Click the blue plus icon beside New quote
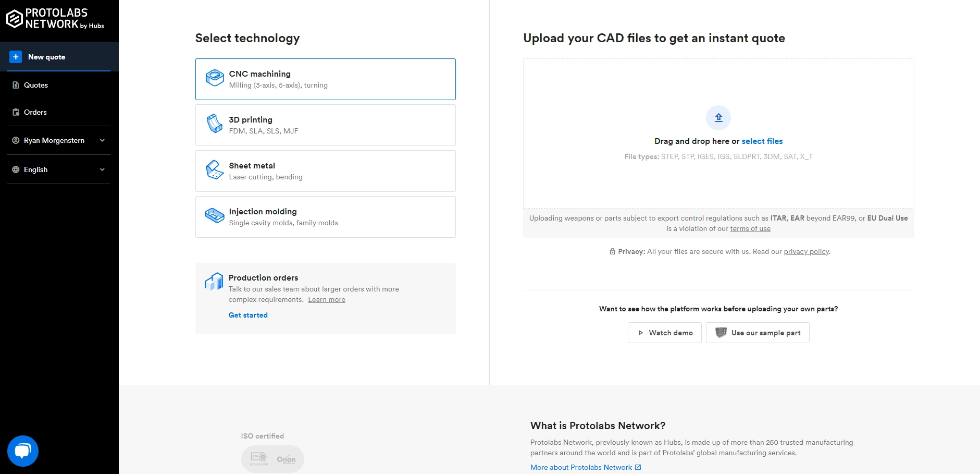This screenshot has height=474, width=980. click(16, 57)
